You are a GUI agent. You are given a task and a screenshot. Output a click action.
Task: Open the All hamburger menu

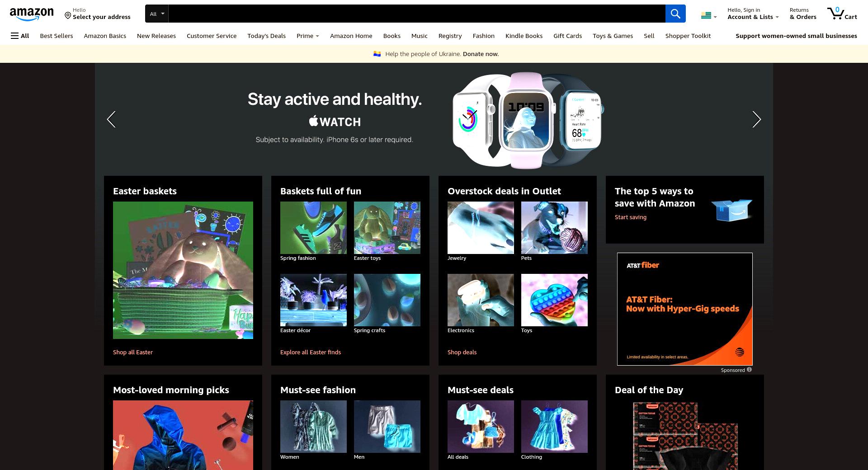click(x=20, y=36)
